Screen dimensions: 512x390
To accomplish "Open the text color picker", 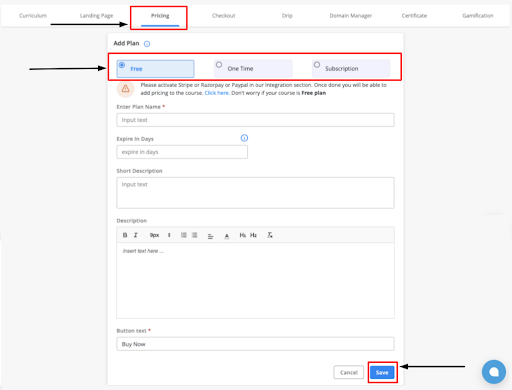I will [x=227, y=236].
